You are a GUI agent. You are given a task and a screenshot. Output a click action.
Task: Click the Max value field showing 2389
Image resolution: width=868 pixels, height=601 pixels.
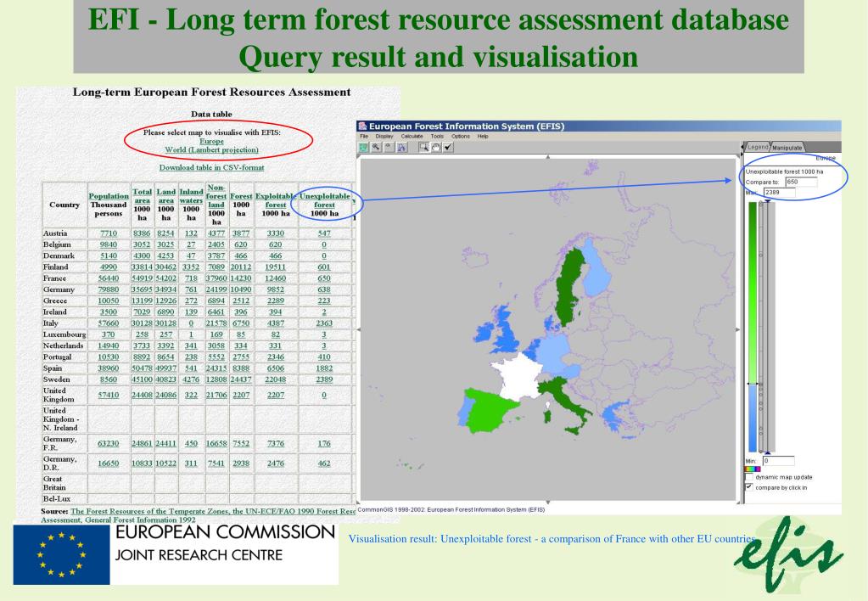[x=780, y=192]
